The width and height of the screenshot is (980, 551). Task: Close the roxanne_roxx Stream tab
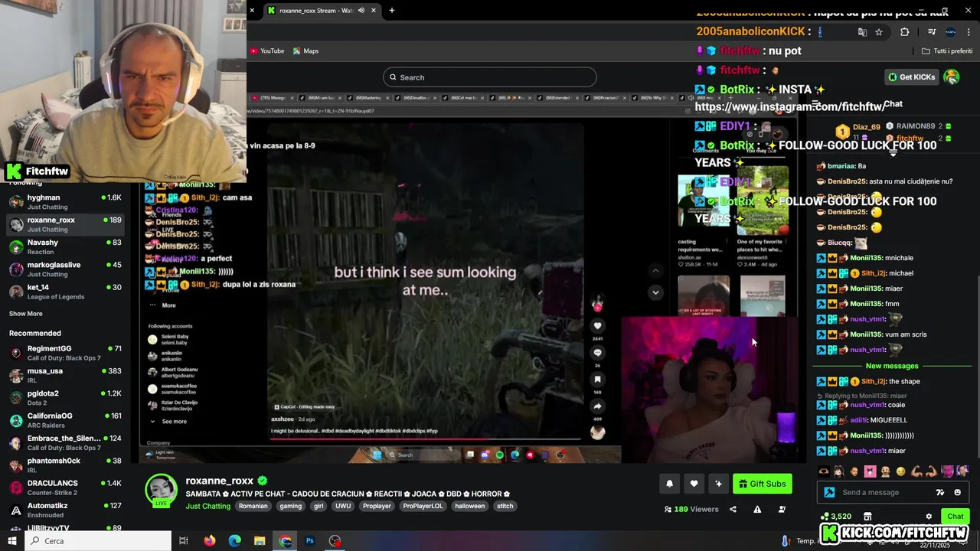[374, 11]
